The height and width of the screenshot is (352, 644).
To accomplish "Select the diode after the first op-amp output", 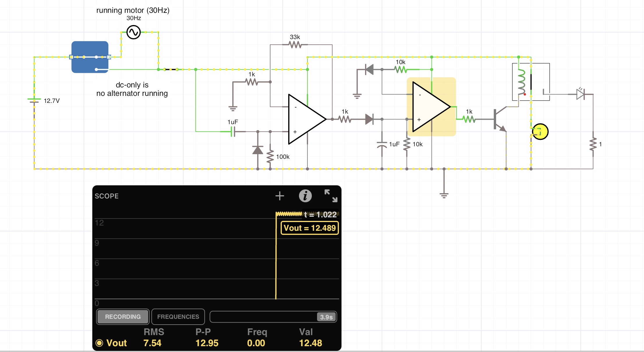I will 369,119.
